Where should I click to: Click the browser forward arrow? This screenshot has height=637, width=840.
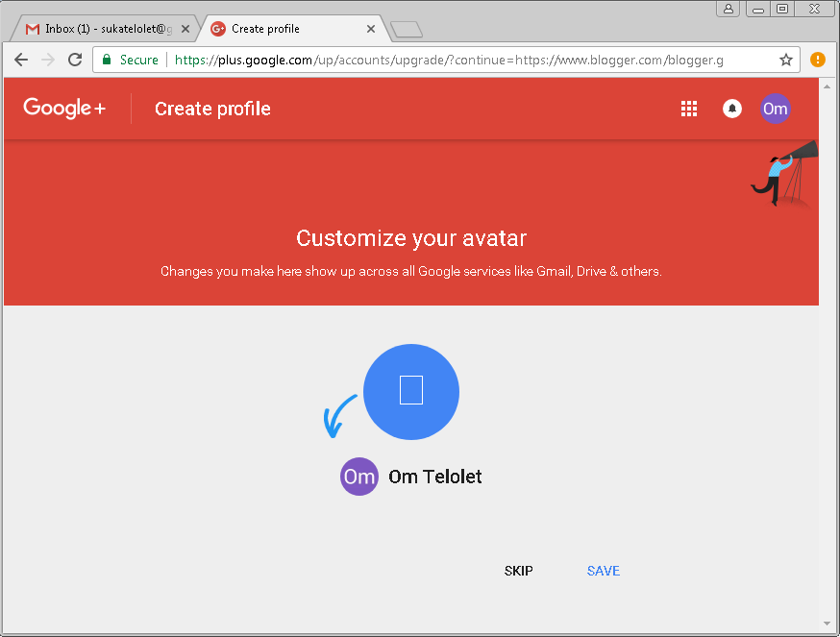(x=48, y=60)
